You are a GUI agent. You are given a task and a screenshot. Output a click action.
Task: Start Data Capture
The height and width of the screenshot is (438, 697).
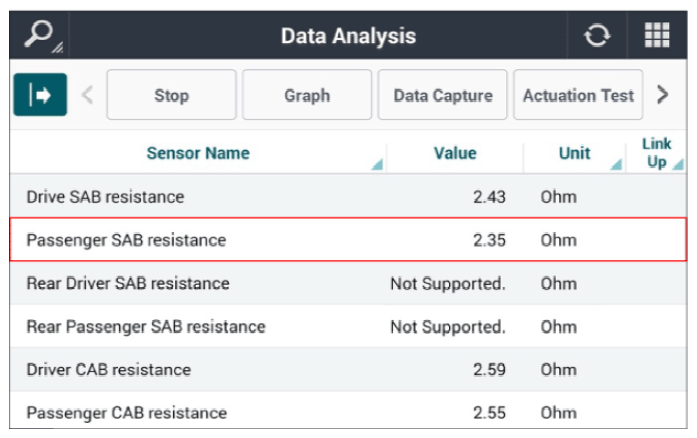[443, 95]
